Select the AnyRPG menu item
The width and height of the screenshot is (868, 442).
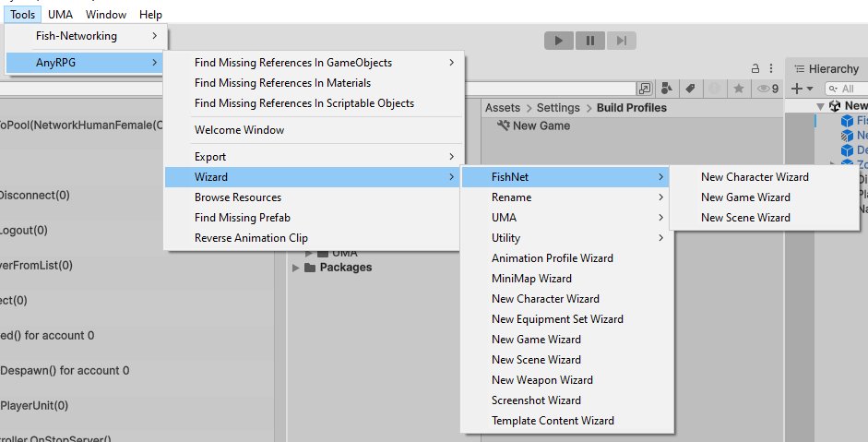[87, 63]
